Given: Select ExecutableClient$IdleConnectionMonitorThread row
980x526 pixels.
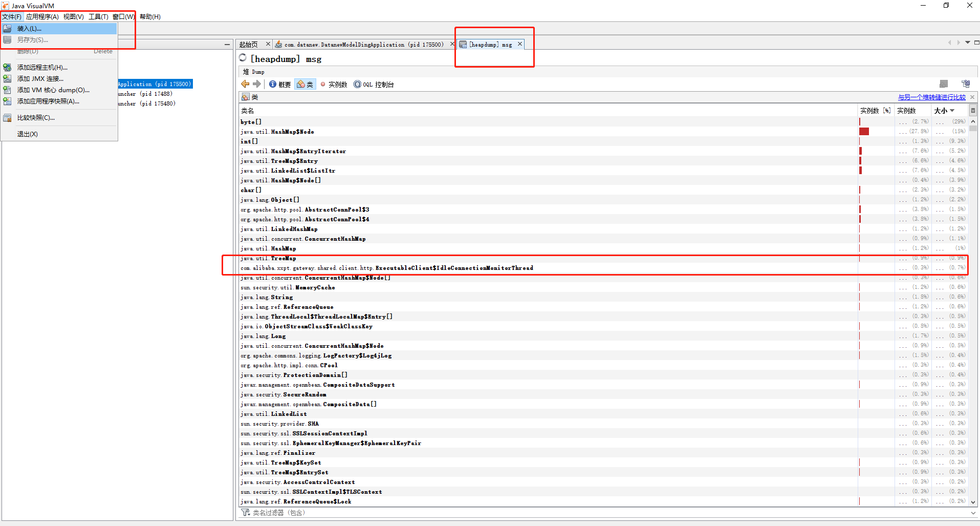Looking at the screenshot, I should pos(603,268).
